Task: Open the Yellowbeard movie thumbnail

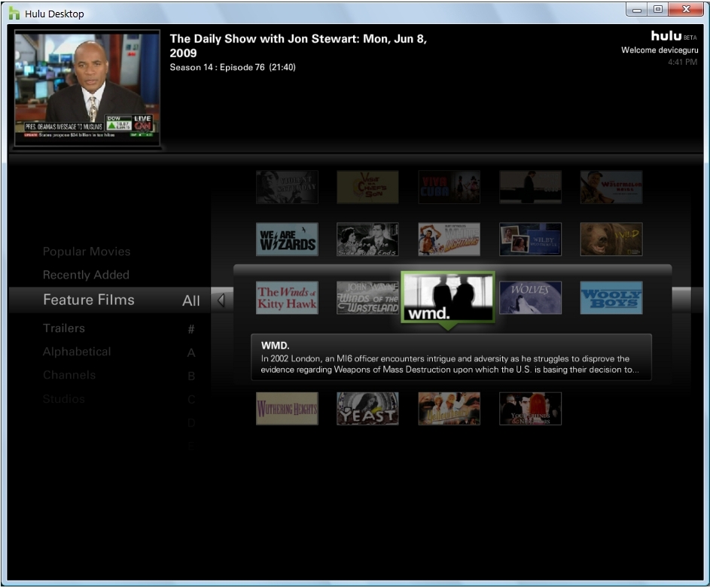Action: [x=449, y=409]
